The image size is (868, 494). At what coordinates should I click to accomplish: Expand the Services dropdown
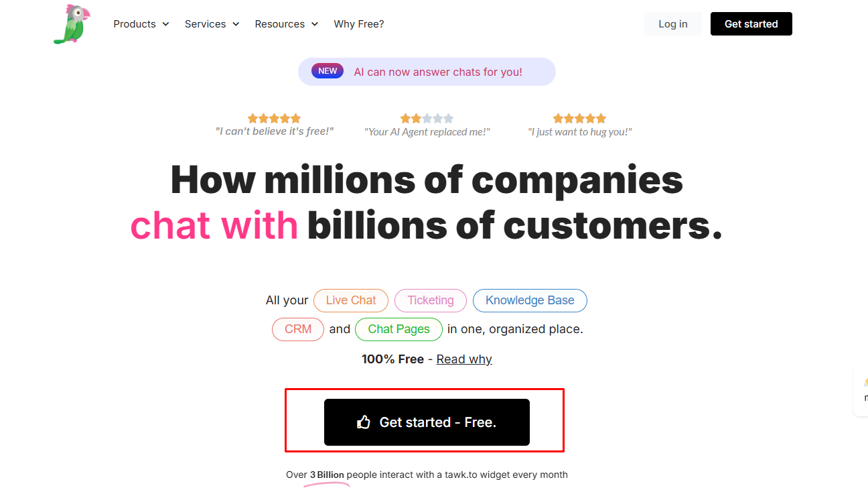[x=212, y=23]
